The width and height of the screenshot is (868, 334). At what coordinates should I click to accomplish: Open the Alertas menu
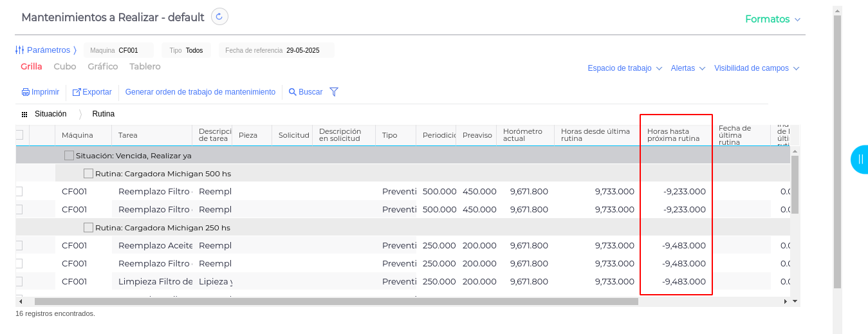point(688,68)
